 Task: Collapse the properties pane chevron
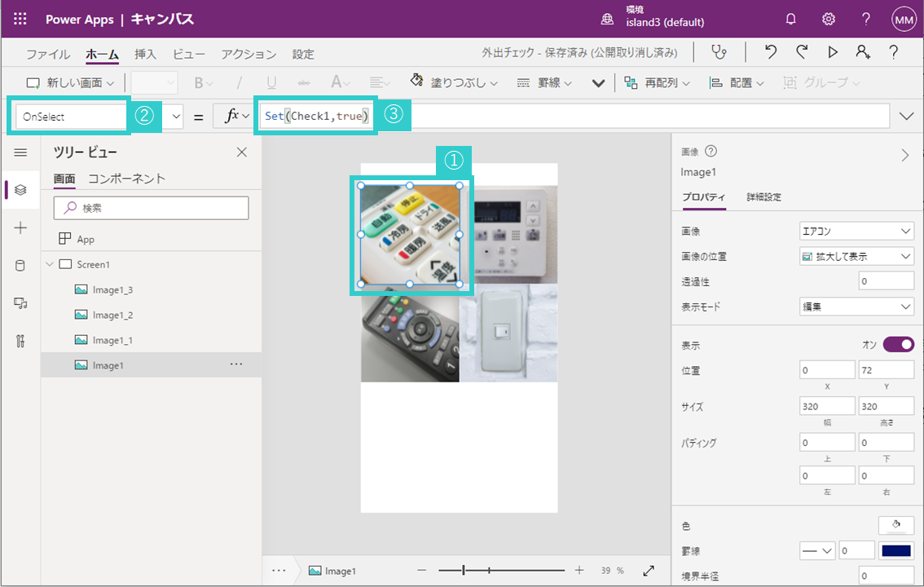904,156
